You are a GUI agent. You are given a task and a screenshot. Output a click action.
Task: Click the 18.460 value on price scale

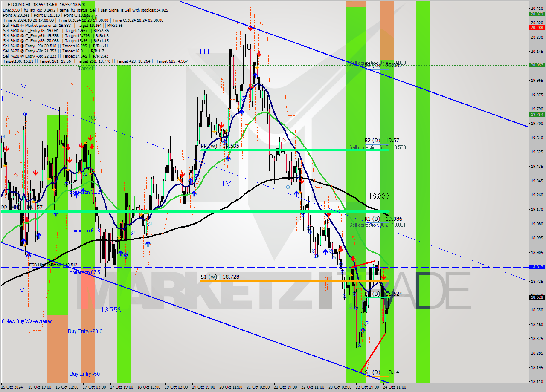pos(537,324)
